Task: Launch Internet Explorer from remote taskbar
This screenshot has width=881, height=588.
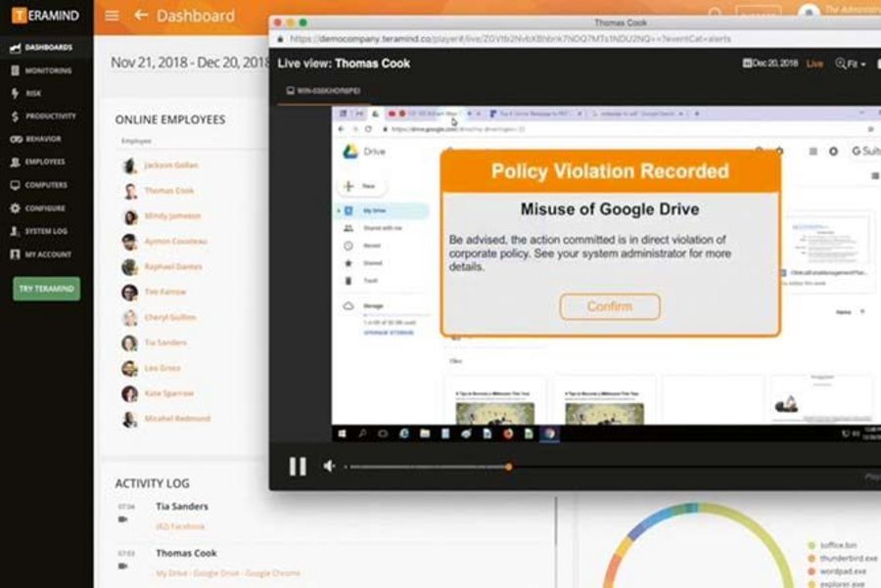Action: click(x=404, y=433)
